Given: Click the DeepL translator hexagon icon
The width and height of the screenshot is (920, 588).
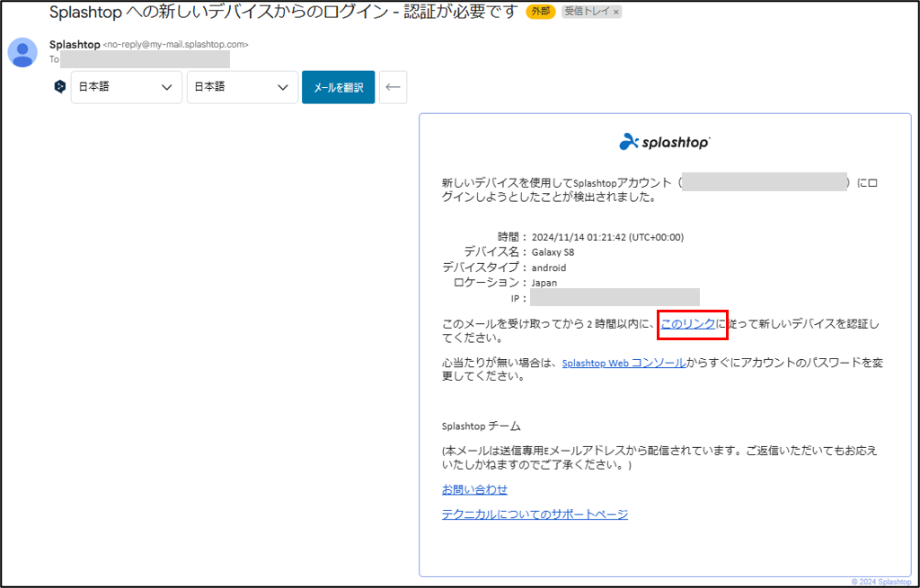Looking at the screenshot, I should click(60, 87).
